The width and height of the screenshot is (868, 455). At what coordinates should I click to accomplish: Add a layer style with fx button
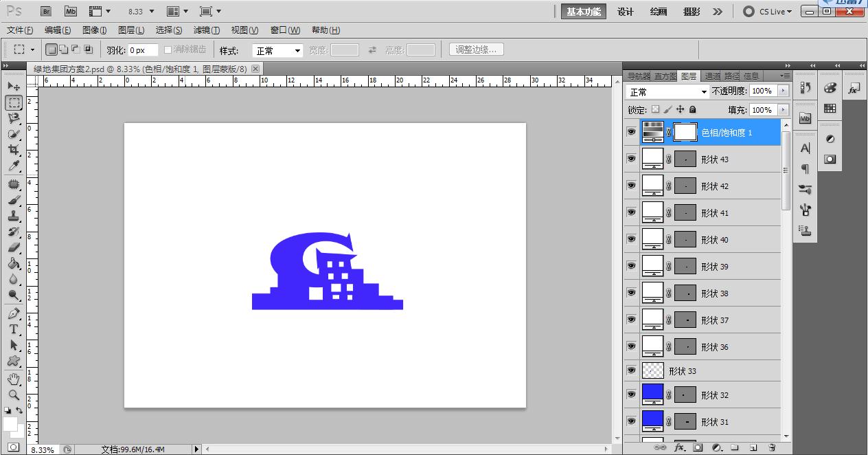pos(680,447)
